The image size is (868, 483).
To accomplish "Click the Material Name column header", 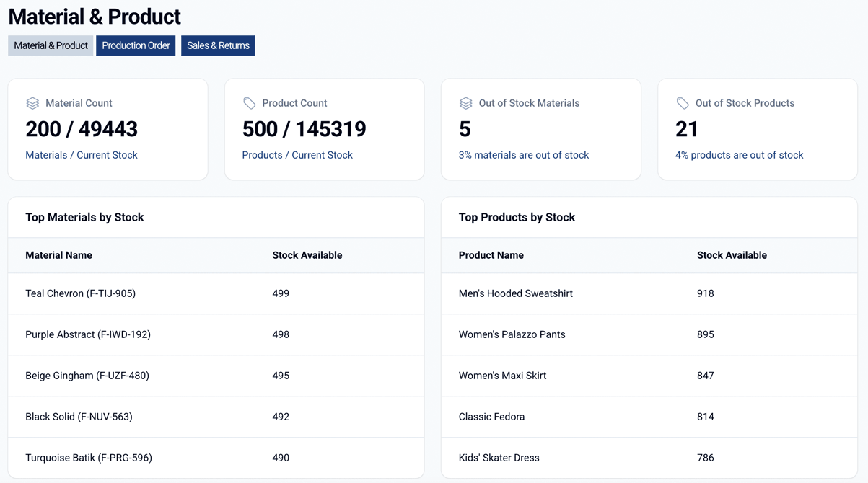I will pyautogui.click(x=58, y=255).
